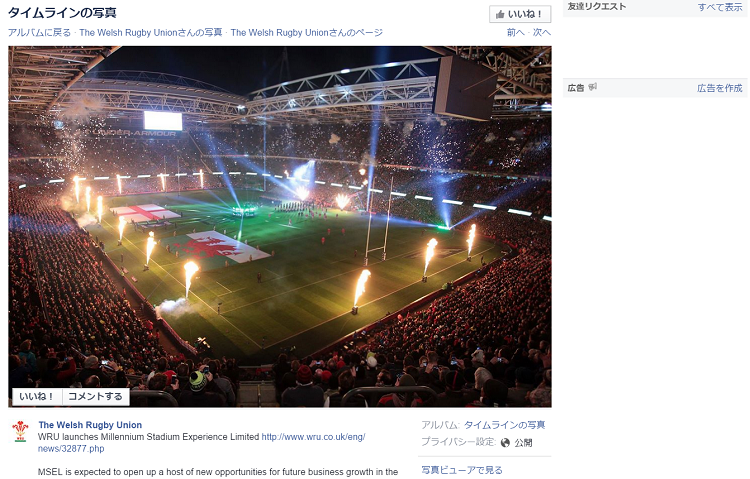Click the Welsh Rugby Union feathers logo avatar
Viewport: 750px width, 479px height.
tap(20, 431)
